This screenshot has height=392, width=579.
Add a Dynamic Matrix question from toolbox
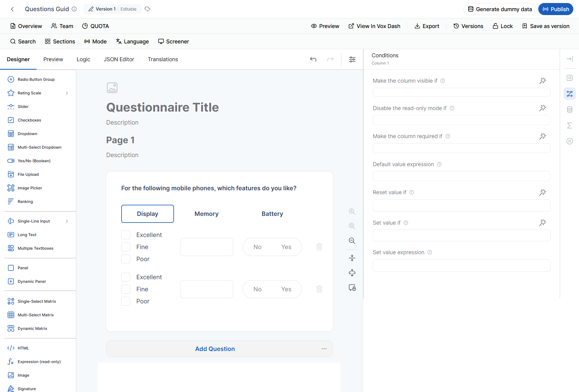click(32, 329)
